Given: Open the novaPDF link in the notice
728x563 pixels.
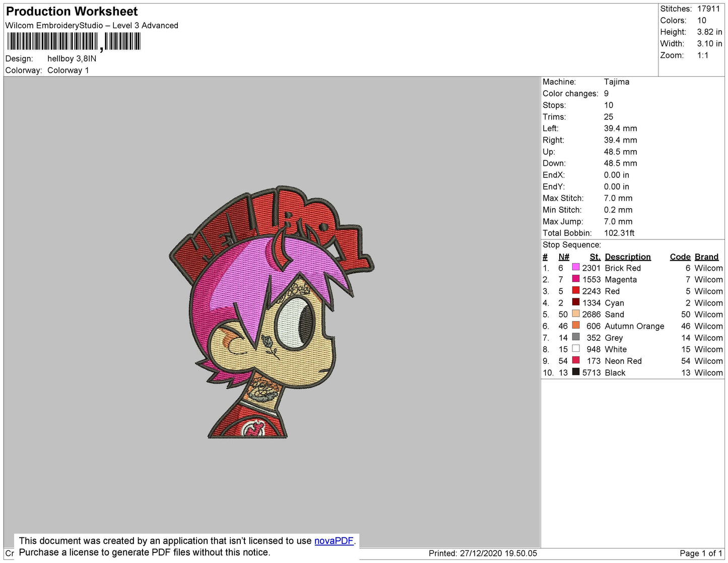Looking at the screenshot, I should click(x=334, y=541).
